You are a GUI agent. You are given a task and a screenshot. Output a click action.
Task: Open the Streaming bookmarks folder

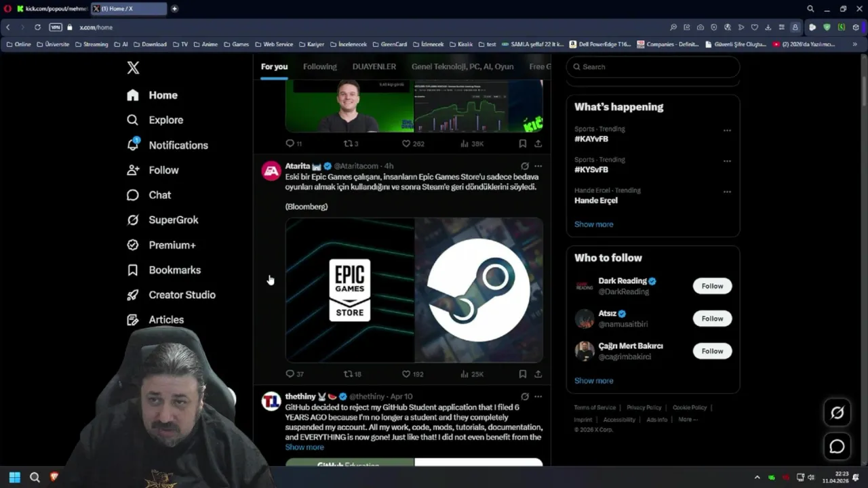pos(92,44)
